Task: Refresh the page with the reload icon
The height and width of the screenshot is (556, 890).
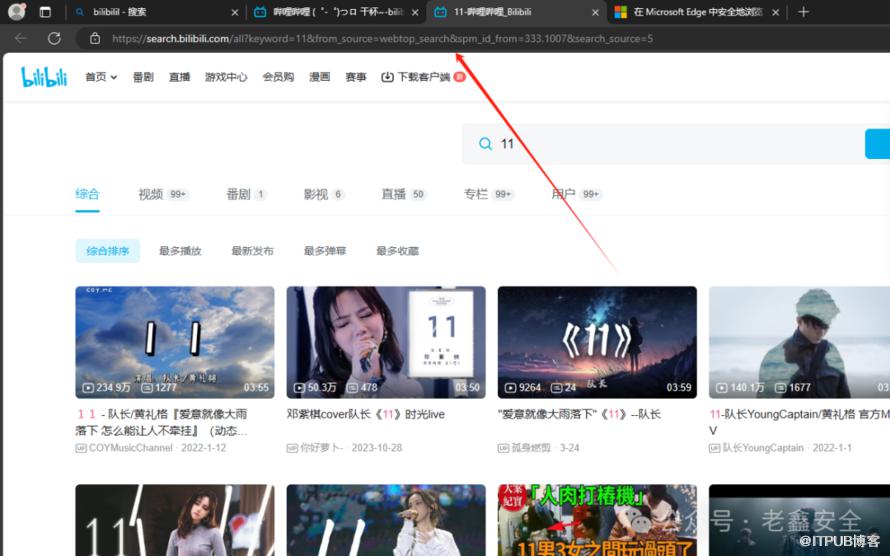Action: [54, 38]
